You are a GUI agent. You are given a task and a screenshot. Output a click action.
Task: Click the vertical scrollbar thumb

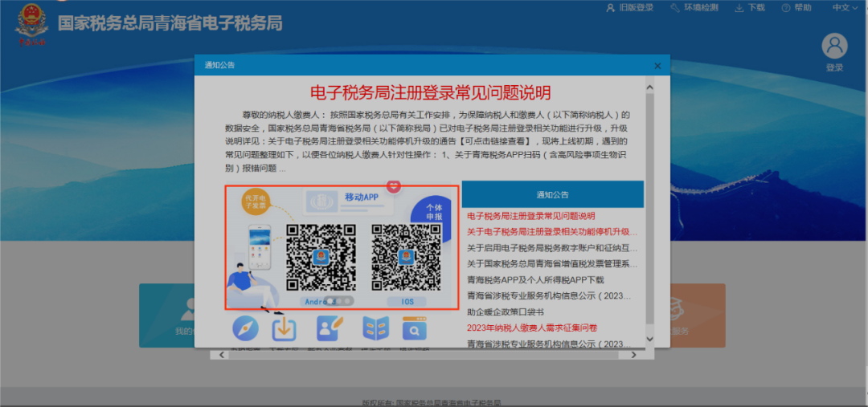pyautogui.click(x=650, y=207)
